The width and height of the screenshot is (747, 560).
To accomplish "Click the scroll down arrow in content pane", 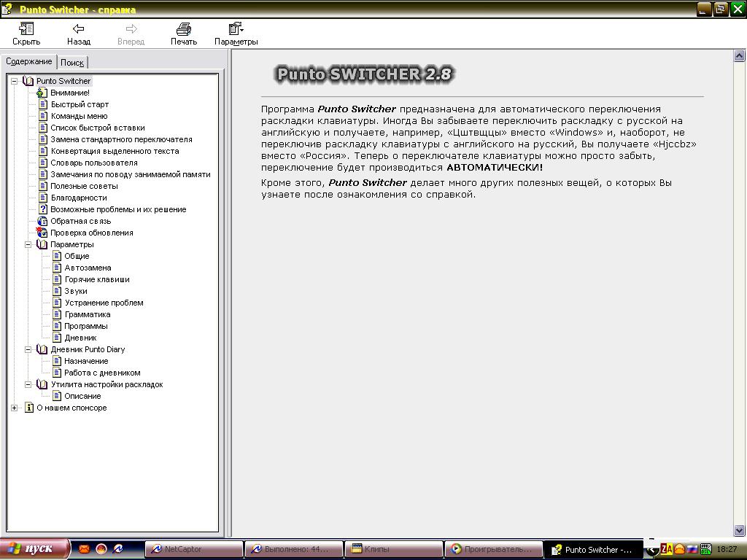I will point(739,532).
